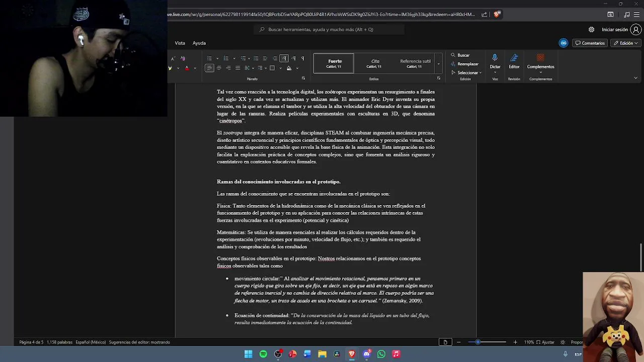Center the paragraph text
Screen dimensions: 644x362
(x=219, y=68)
